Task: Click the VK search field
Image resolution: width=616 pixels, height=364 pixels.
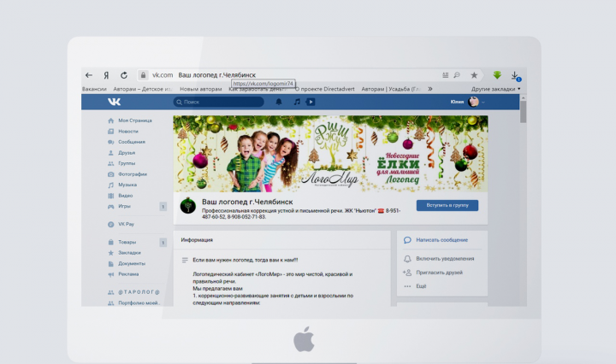Action: (218, 102)
